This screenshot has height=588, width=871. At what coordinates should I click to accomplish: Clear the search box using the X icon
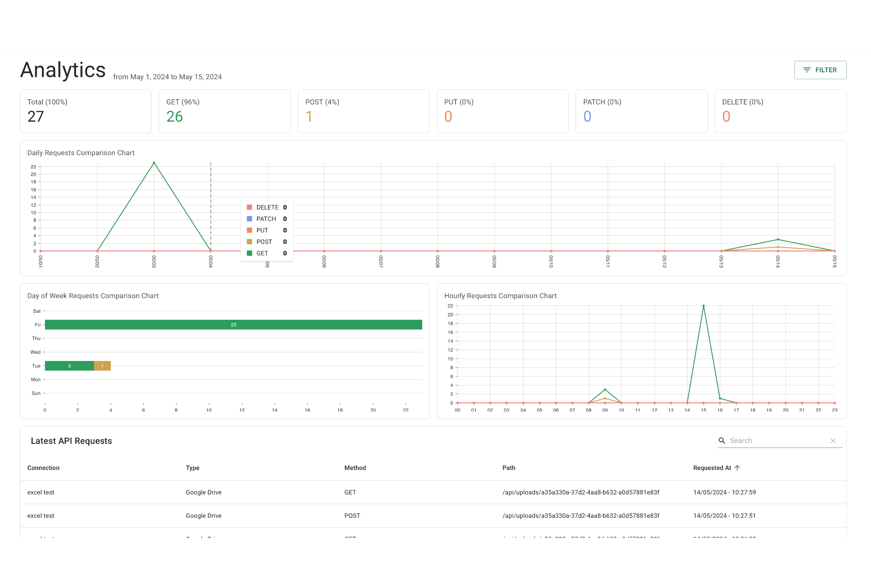pyautogui.click(x=833, y=441)
